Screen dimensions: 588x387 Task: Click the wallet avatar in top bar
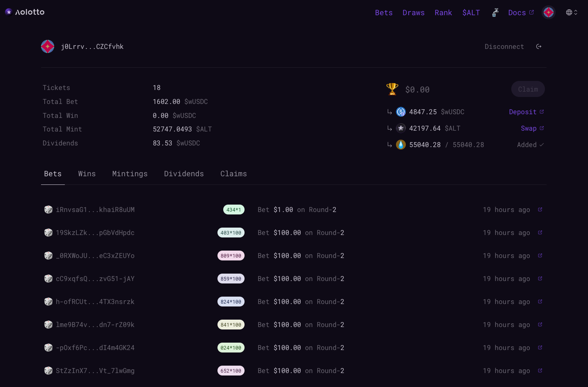(549, 13)
